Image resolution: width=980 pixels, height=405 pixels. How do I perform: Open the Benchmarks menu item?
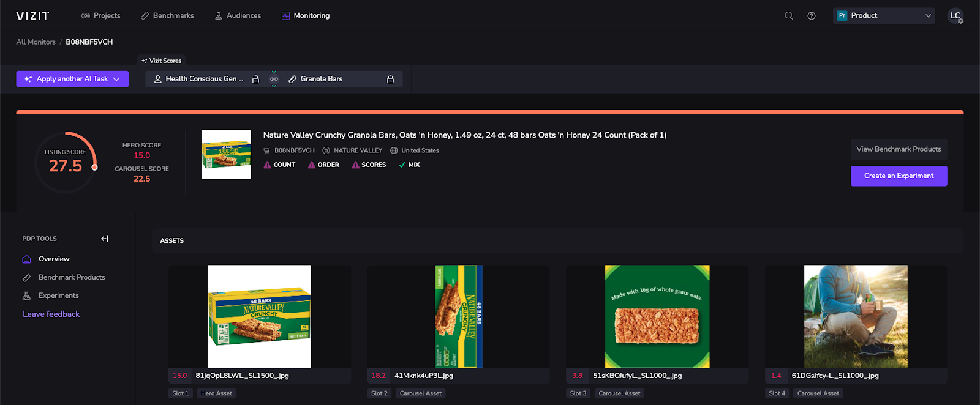click(x=167, y=16)
